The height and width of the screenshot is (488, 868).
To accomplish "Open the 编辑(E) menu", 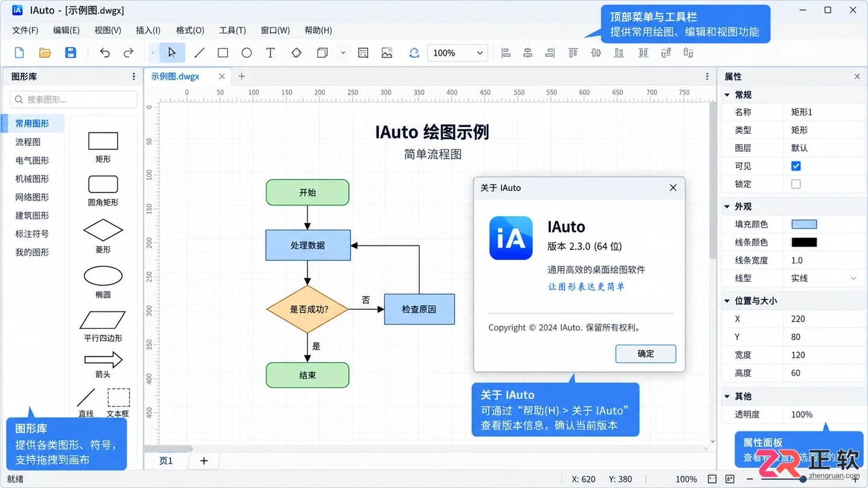I will 66,30.
